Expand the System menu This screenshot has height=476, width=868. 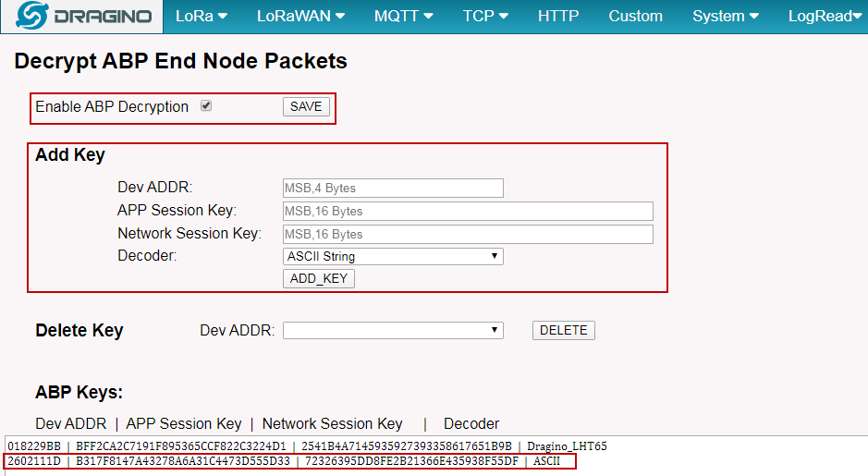[725, 16]
